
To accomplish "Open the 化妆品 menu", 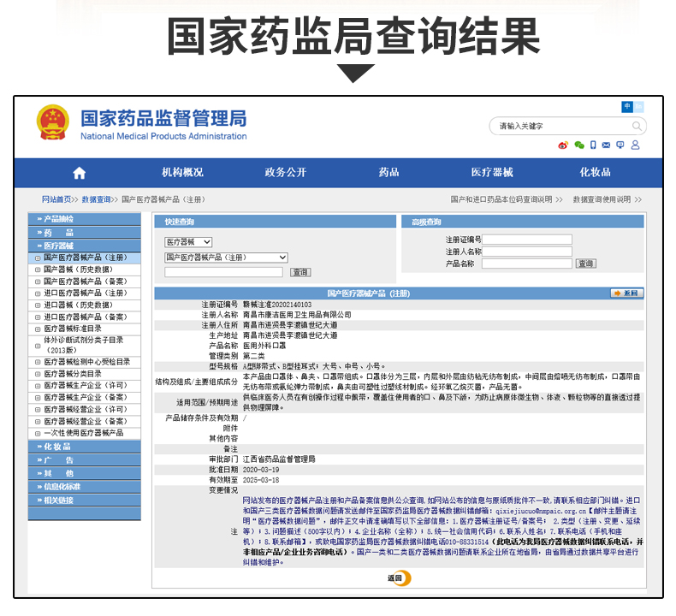I will tap(595, 173).
